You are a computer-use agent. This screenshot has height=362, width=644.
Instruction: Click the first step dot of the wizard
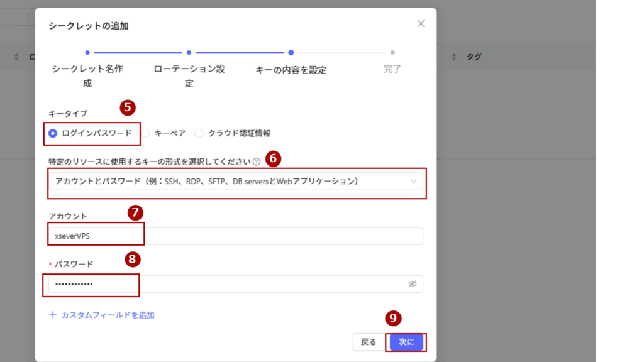(x=87, y=53)
